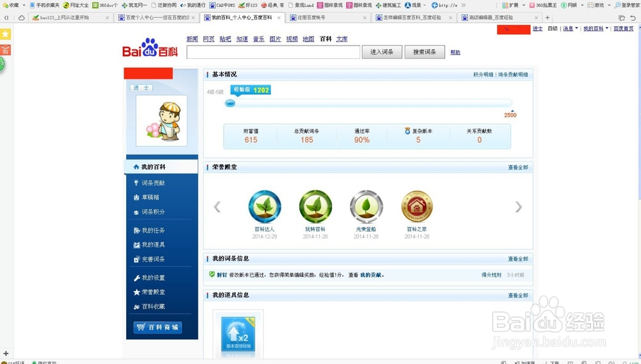Switch to 注册百度帐号 browser tab
Image resolution: width=641 pixels, height=364 pixels.
[328, 17]
